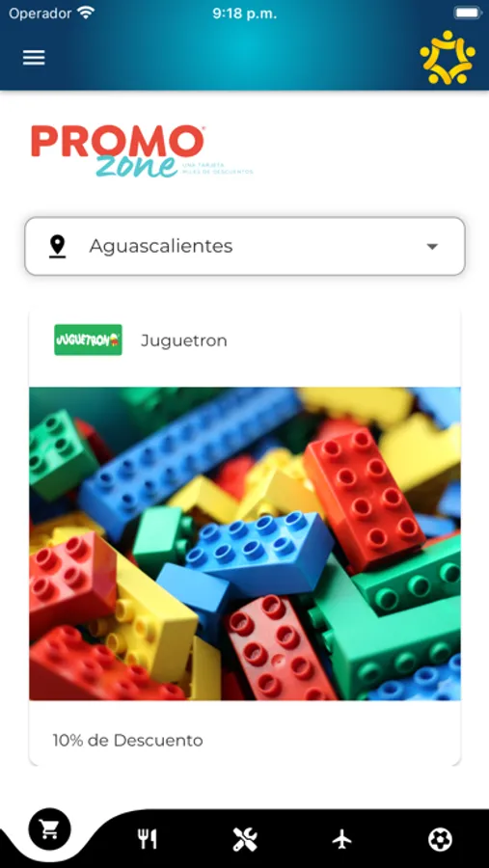Expand the city dropdown arrow
Viewport: 489px width, 868px height.
[x=432, y=246]
